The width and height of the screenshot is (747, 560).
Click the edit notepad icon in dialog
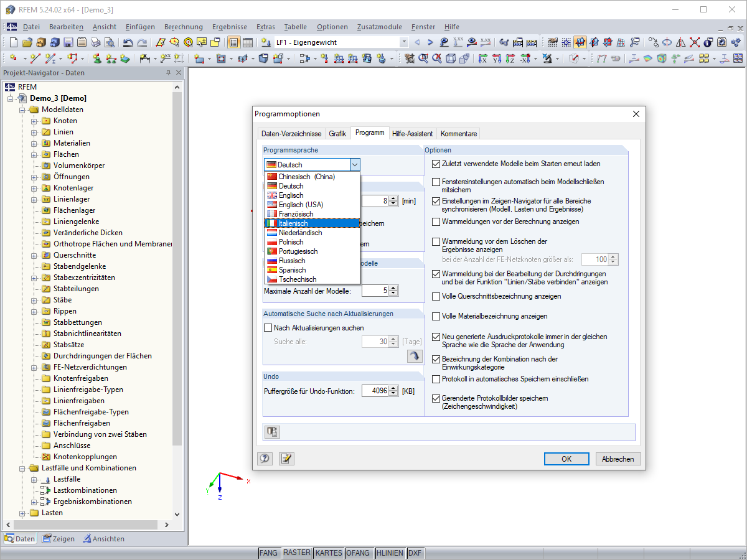pyautogui.click(x=286, y=459)
